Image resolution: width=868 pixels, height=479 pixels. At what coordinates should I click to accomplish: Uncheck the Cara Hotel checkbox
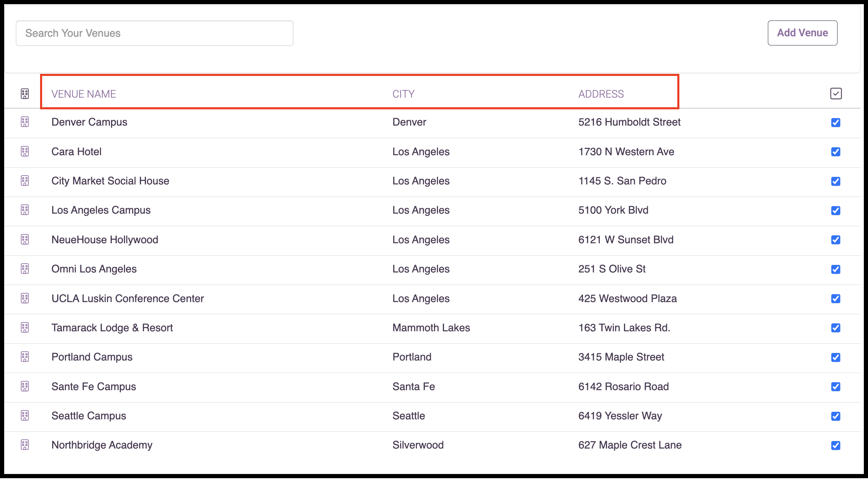pyautogui.click(x=835, y=152)
